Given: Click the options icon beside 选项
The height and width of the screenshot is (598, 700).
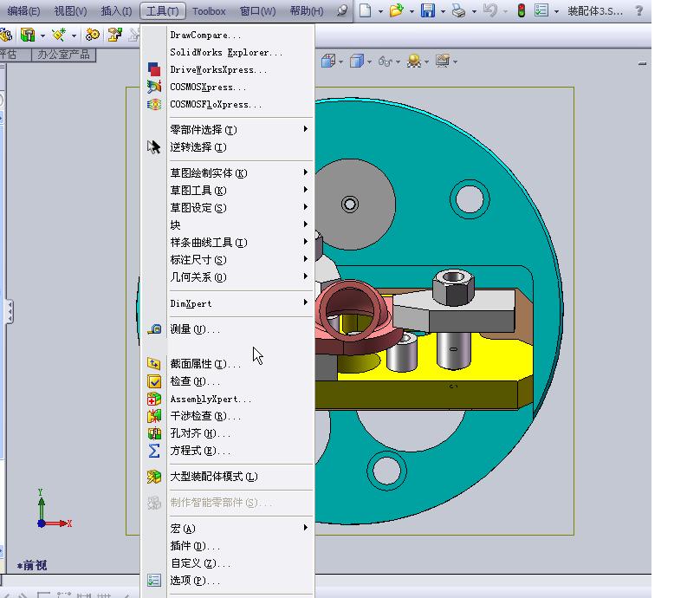Looking at the screenshot, I should (154, 581).
